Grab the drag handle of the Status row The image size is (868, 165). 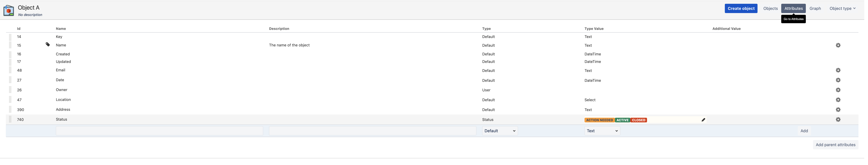pyautogui.click(x=10, y=120)
